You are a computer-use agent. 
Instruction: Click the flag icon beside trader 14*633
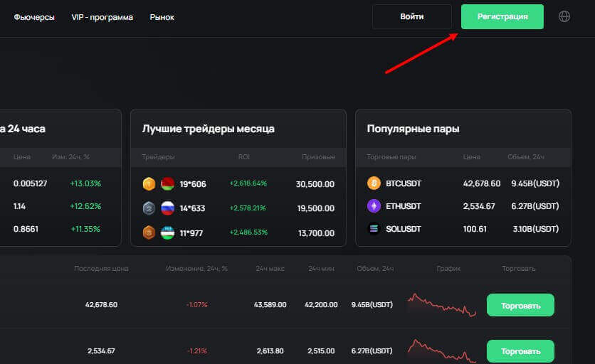click(168, 208)
